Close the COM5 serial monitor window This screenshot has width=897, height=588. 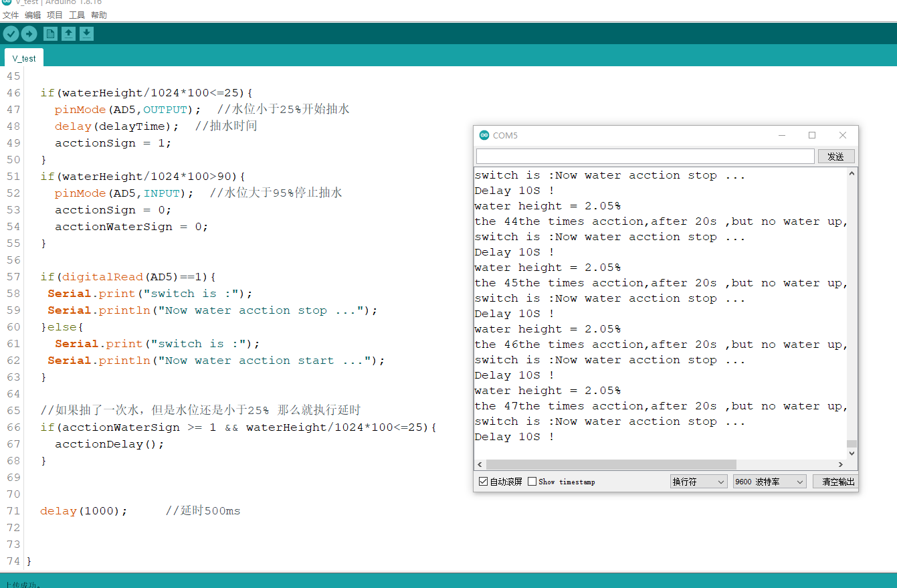[x=843, y=135]
